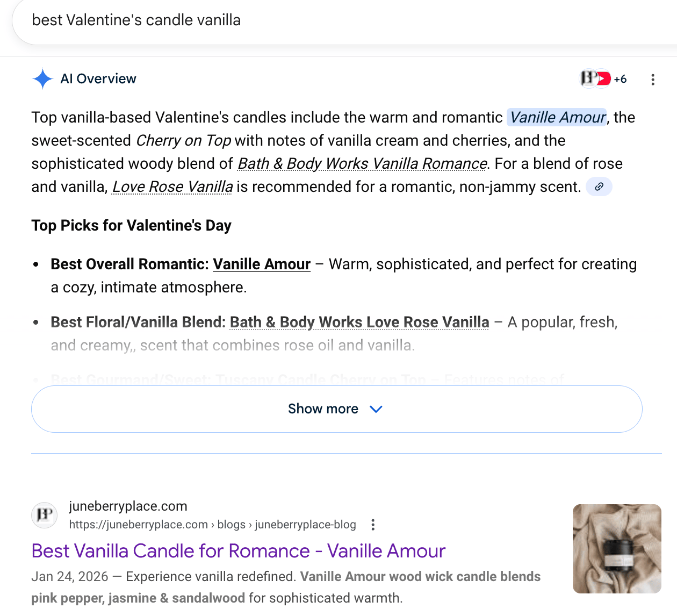Click the chevron arrow next to Show more
The height and width of the screenshot is (616, 677).
[x=376, y=409]
